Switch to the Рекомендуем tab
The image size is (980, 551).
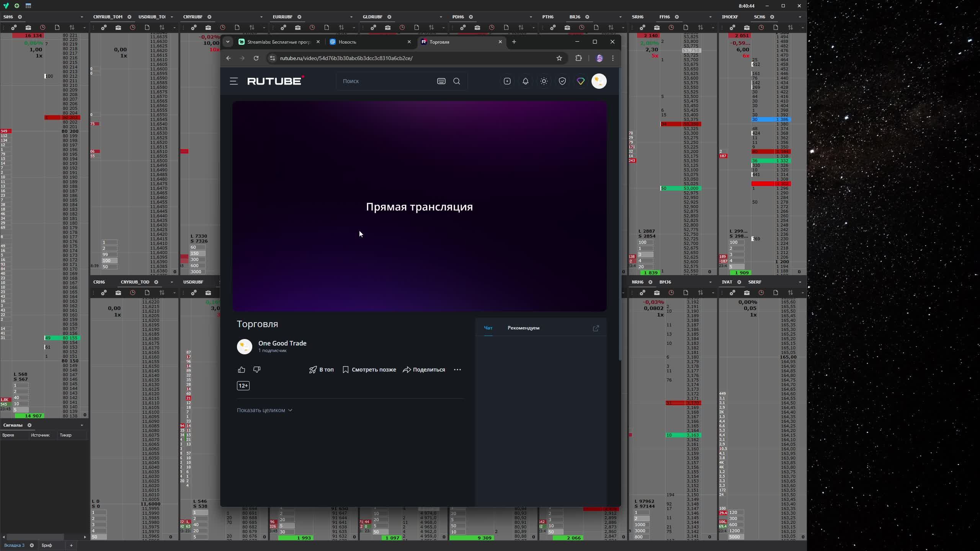coord(523,328)
